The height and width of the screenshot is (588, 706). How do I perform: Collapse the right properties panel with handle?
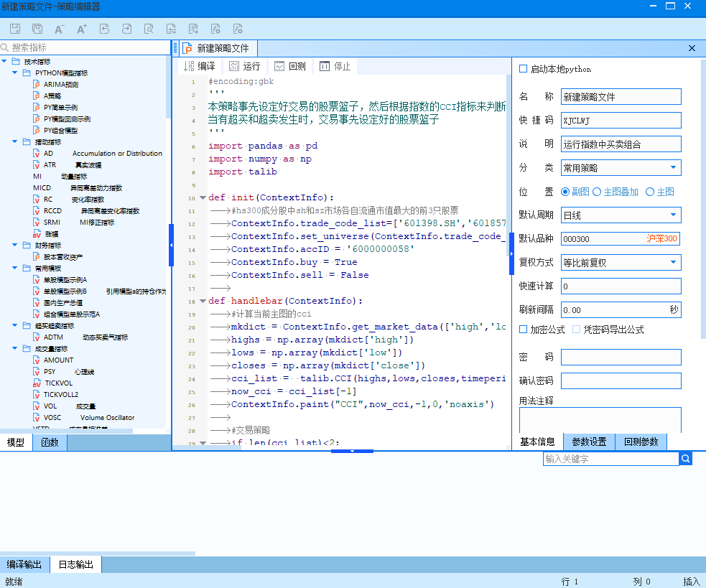point(511,253)
